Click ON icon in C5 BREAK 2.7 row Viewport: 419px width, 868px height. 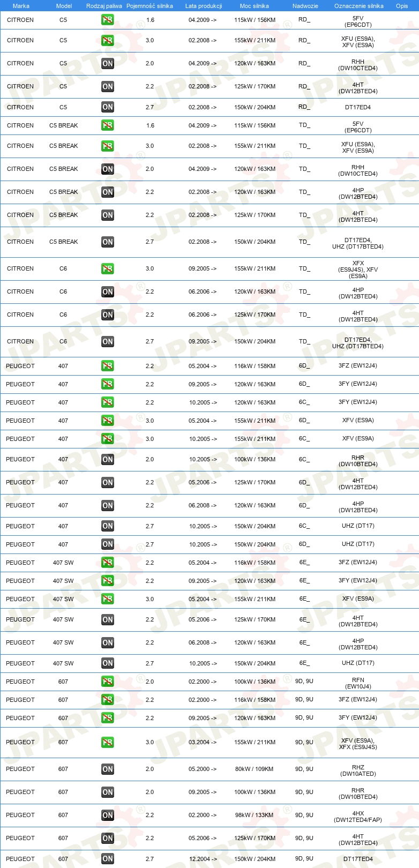coord(107,242)
